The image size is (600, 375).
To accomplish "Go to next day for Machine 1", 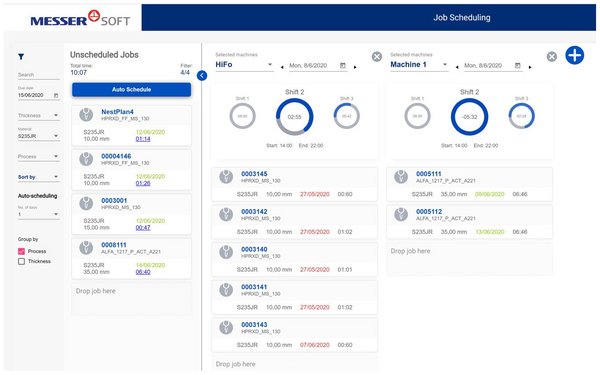I will [530, 67].
